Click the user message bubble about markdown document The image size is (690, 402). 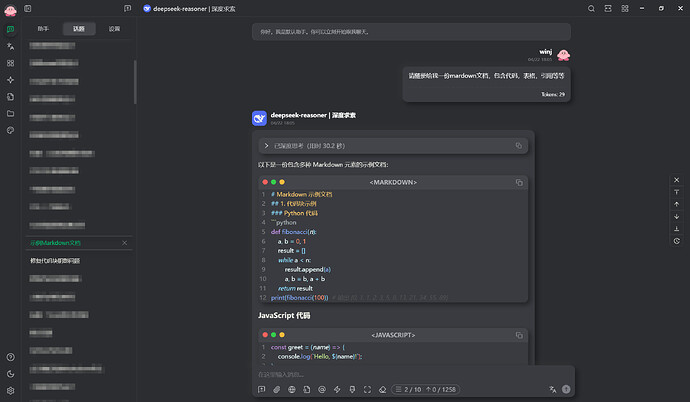[486, 84]
